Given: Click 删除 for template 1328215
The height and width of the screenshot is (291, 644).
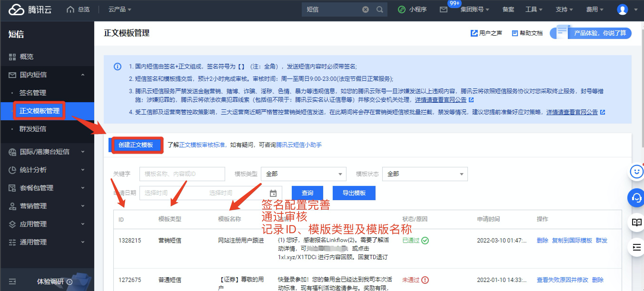Looking at the screenshot, I should coord(542,240).
